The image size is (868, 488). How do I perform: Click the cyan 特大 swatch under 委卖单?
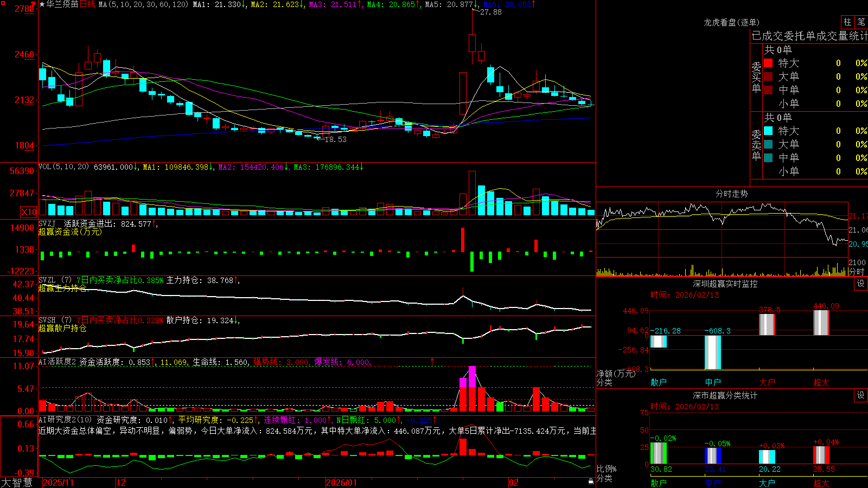point(768,131)
